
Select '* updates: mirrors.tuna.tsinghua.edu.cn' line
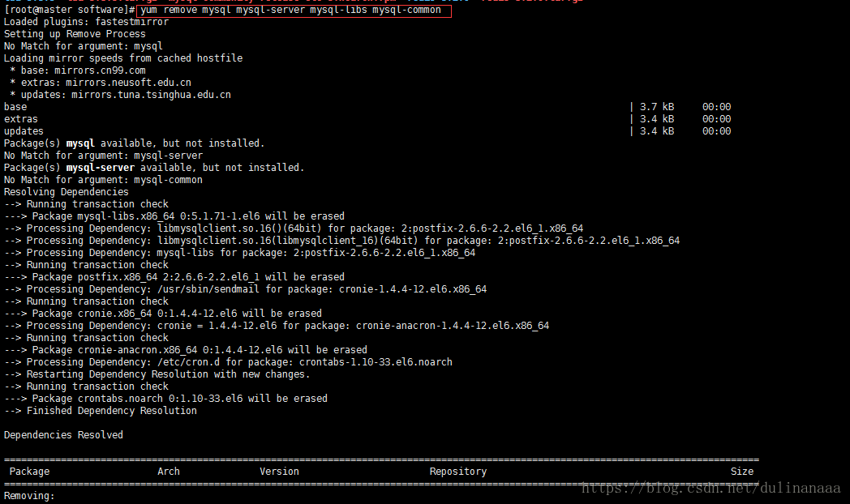click(120, 95)
